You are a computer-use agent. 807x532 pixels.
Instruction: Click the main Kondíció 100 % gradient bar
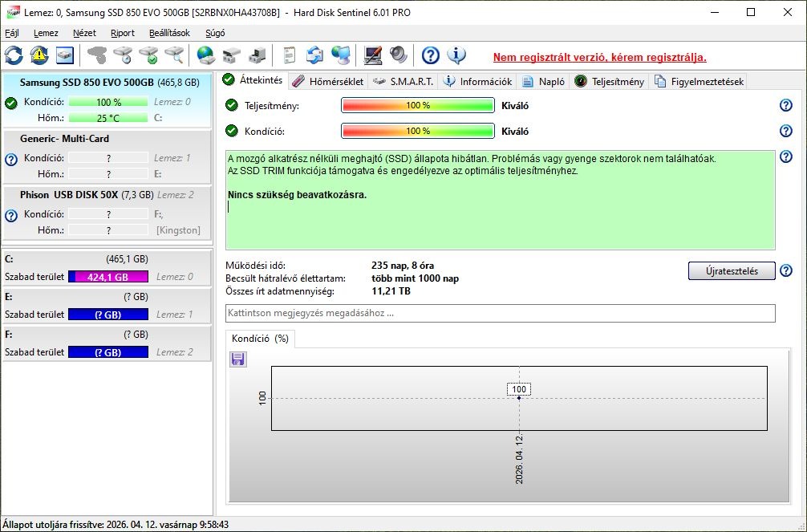(x=417, y=131)
